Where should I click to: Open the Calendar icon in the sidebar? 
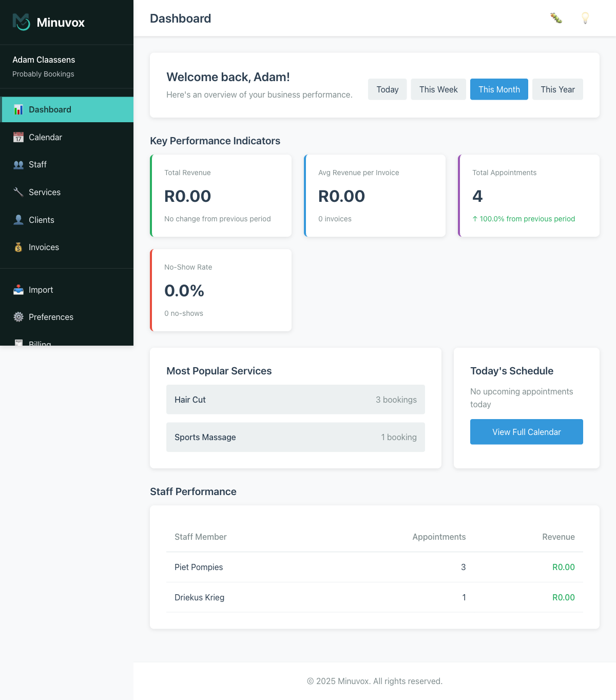pos(18,137)
